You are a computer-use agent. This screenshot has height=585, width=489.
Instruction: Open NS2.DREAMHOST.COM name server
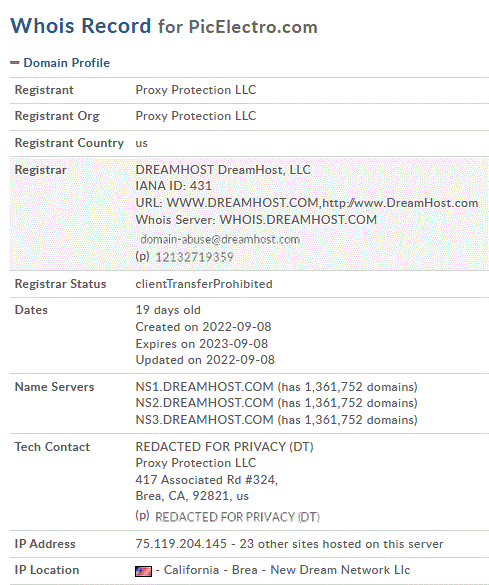pyautogui.click(x=204, y=403)
